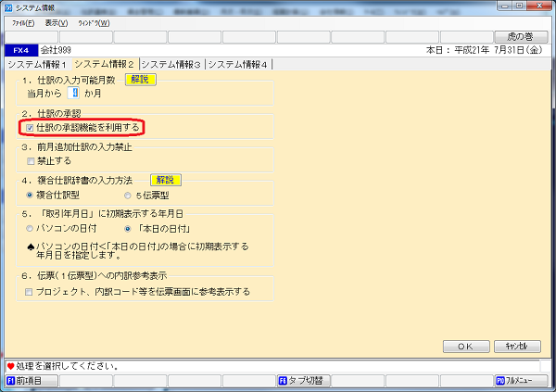Open the ウィンドウ(W) menu
556x392 pixels.
click(x=94, y=23)
